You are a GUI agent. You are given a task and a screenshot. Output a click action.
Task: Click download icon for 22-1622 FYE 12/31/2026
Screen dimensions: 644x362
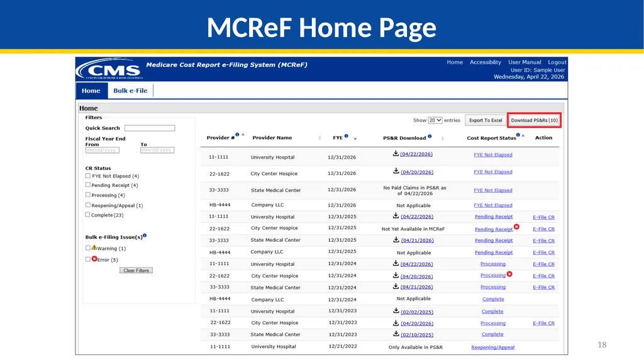pos(396,171)
